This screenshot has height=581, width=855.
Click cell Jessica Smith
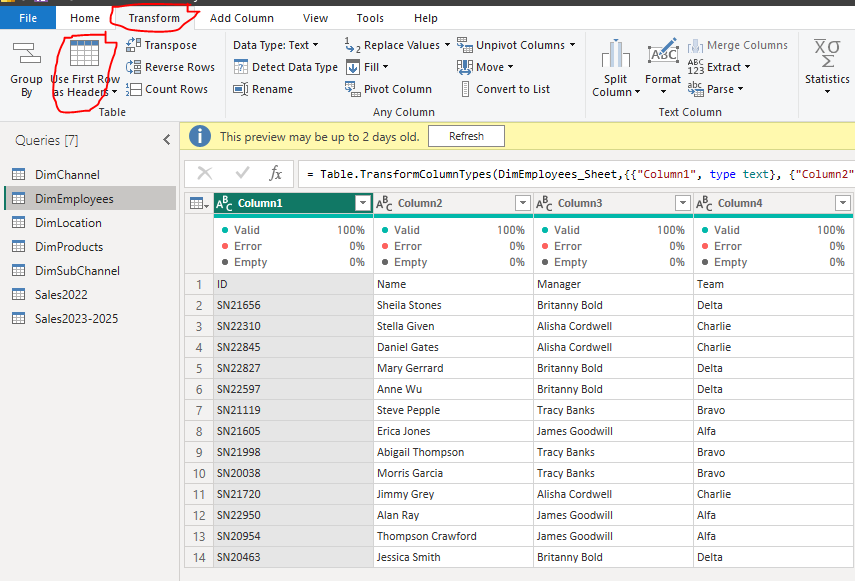(453, 557)
